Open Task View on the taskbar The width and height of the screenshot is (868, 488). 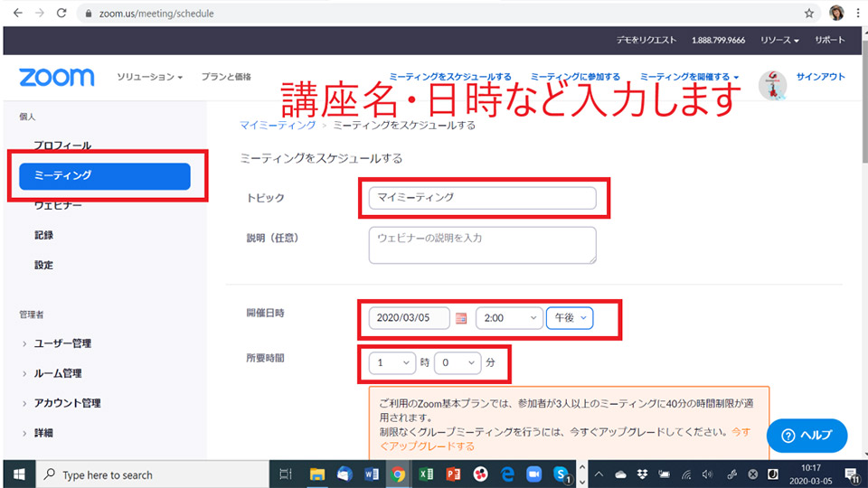[285, 474]
